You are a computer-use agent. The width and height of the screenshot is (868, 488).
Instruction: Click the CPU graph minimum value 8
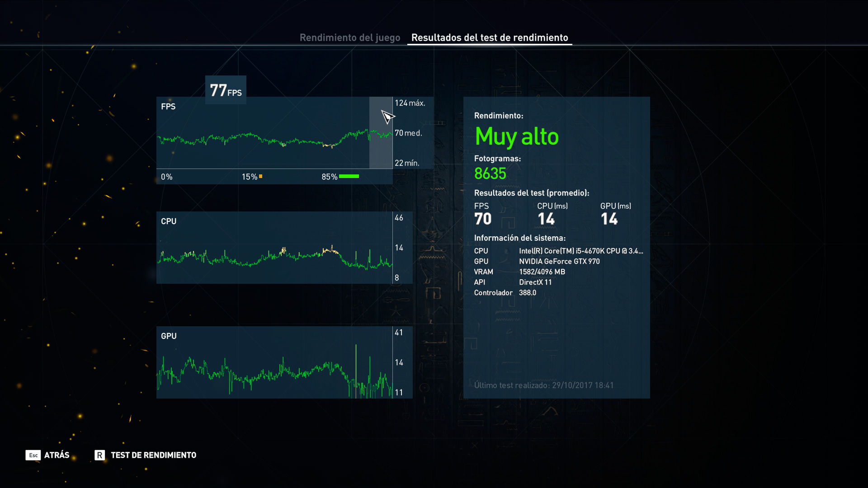(397, 278)
